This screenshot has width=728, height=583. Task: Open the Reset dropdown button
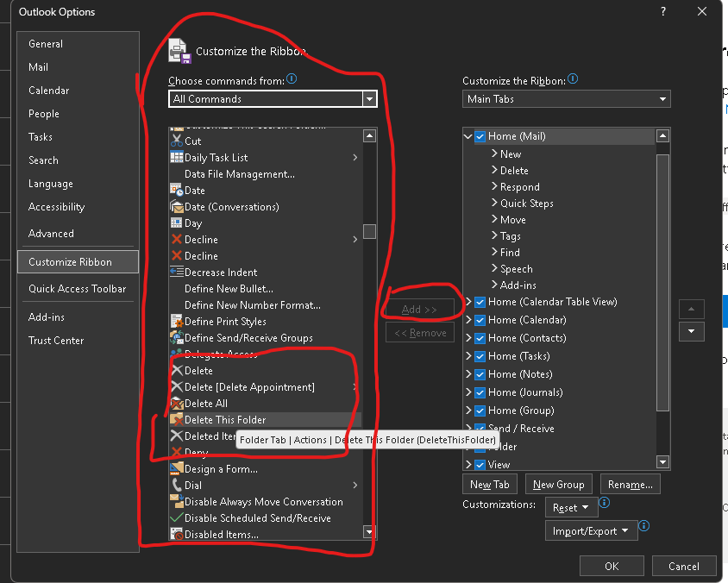[571, 507]
